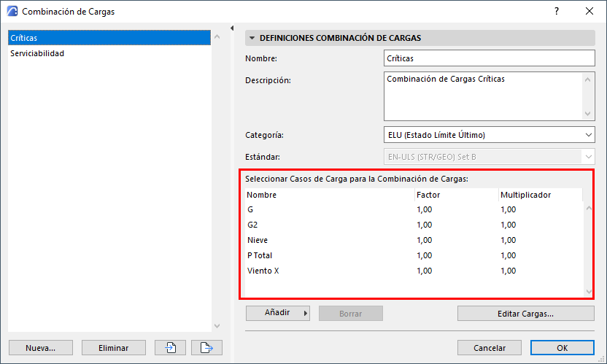Click scroll up arrow of load case table
The height and width of the screenshot is (364, 607).
tap(589, 209)
